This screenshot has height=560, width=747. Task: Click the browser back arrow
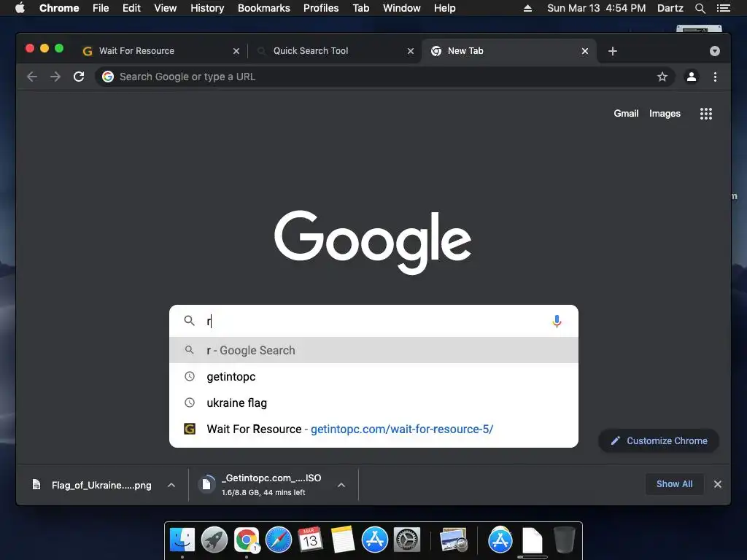[32, 77]
